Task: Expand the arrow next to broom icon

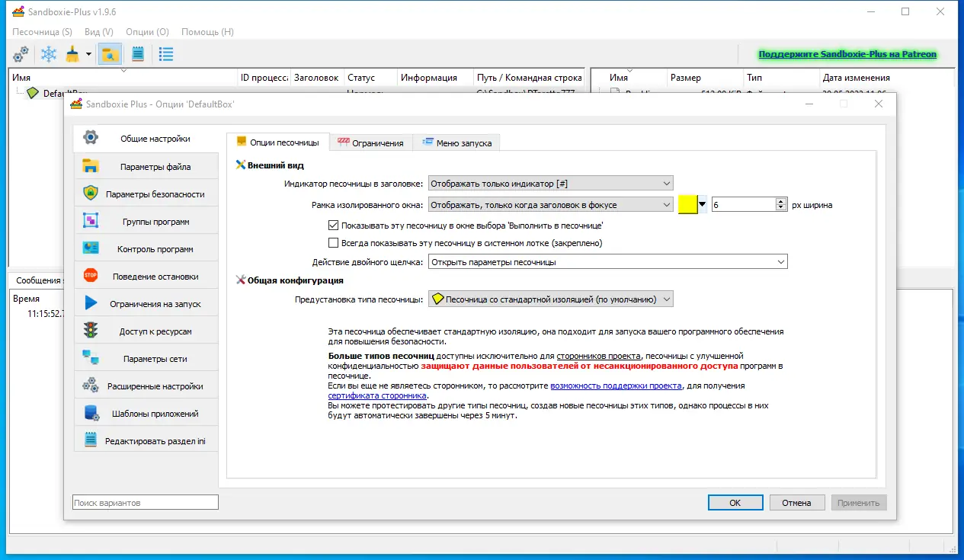Action: point(88,54)
